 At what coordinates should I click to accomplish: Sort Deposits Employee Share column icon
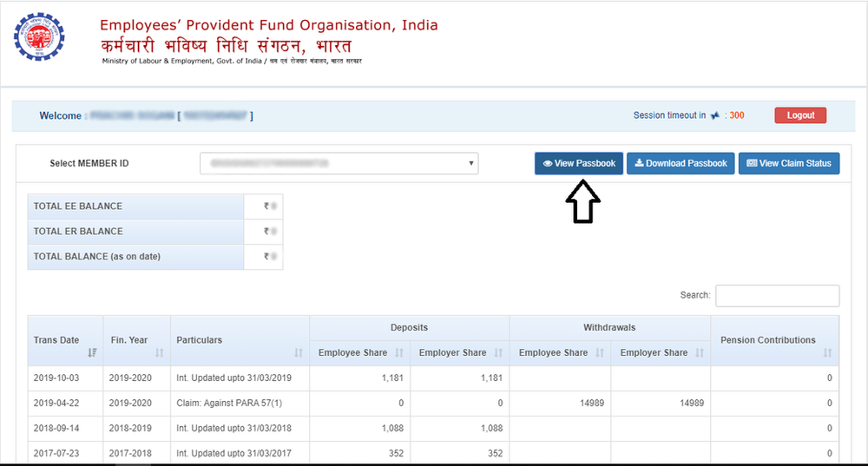399,352
